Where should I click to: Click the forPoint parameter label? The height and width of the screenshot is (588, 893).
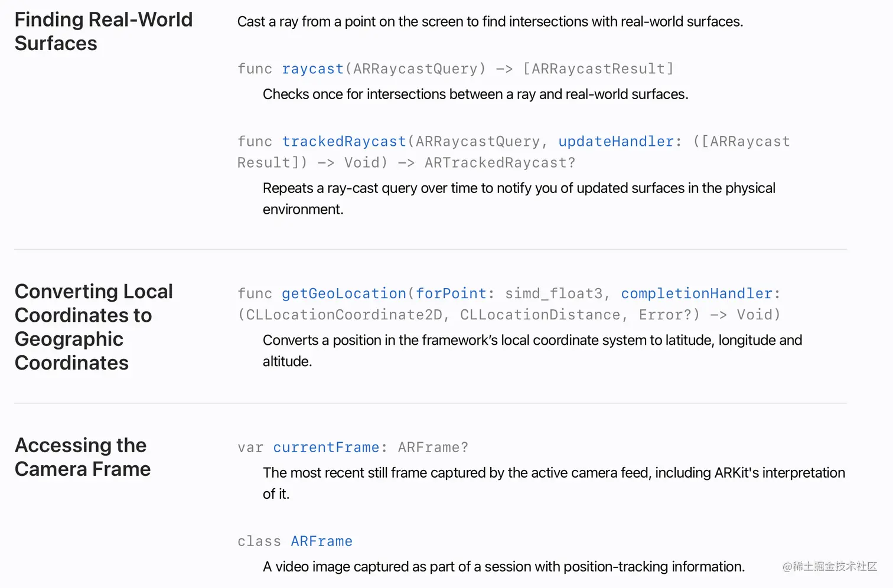click(x=451, y=294)
